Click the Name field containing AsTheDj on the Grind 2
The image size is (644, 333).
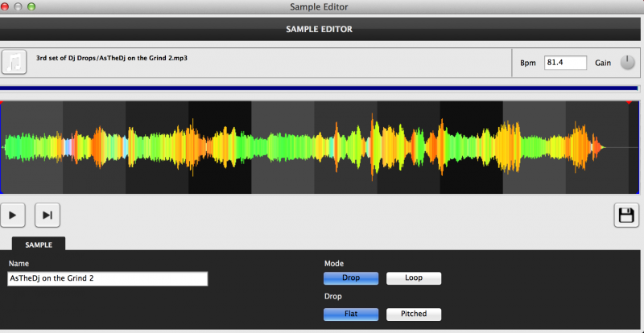coord(107,278)
